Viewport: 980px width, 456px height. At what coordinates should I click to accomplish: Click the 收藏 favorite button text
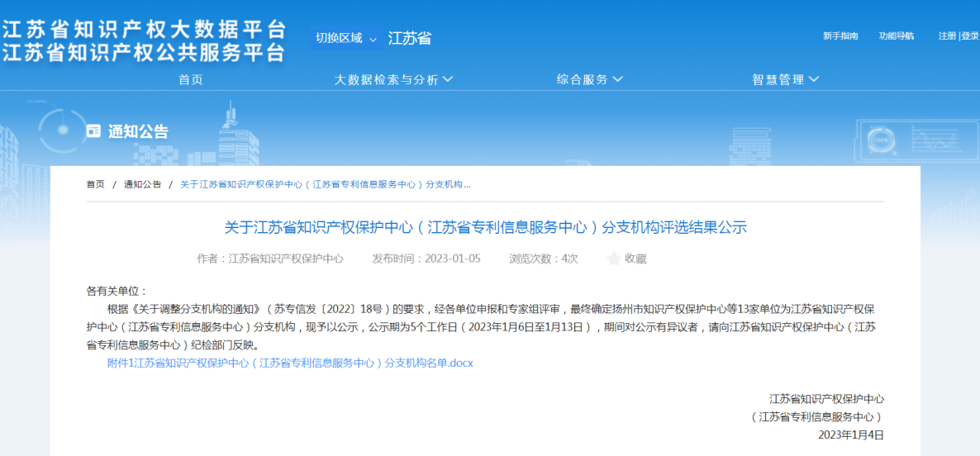(x=635, y=259)
